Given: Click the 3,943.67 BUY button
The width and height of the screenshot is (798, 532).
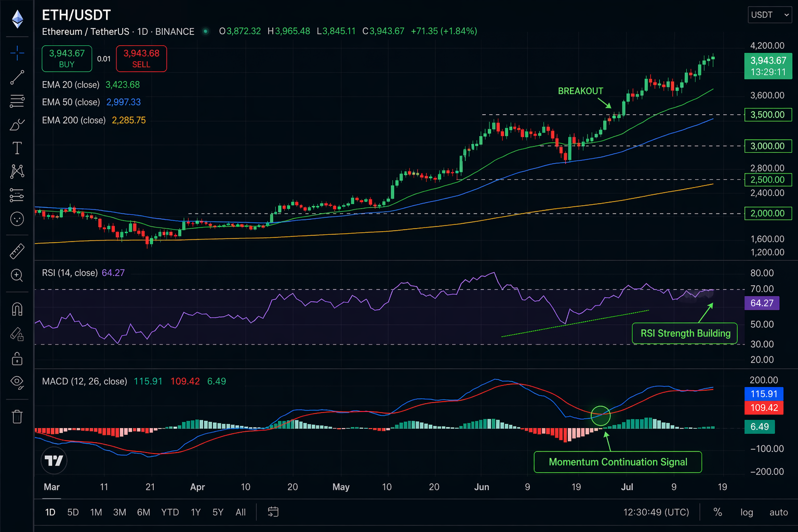Looking at the screenshot, I should pos(67,59).
